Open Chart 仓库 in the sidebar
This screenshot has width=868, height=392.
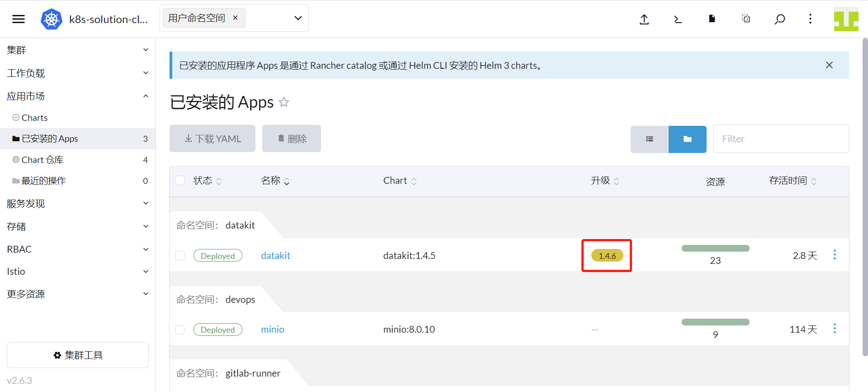pyautogui.click(x=78, y=160)
